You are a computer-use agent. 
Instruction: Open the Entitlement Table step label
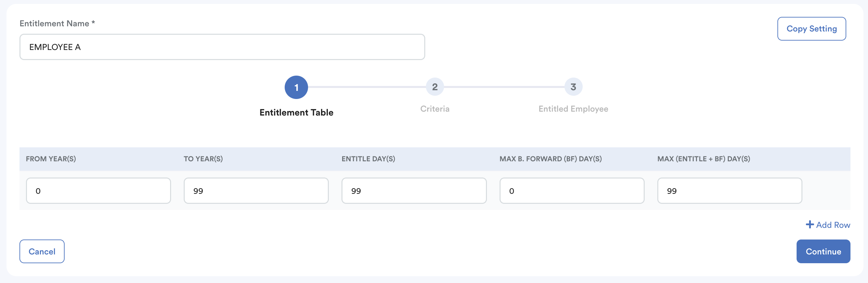[x=296, y=113]
